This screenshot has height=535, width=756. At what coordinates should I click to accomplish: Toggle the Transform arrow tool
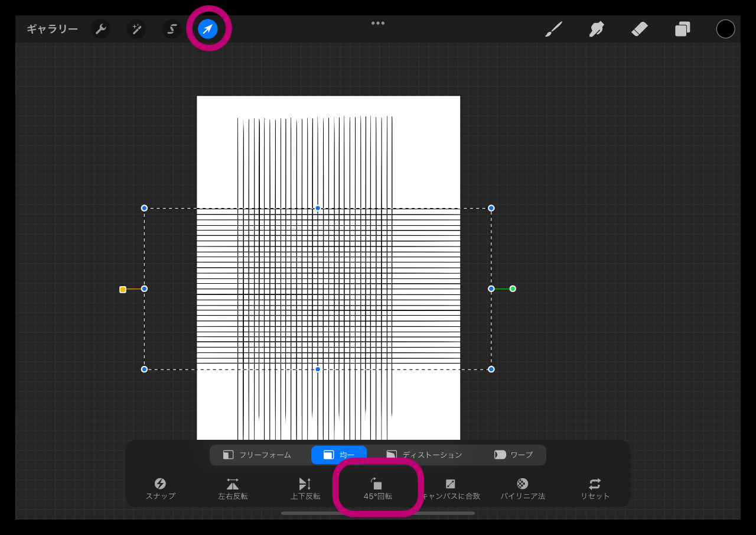[208, 29]
